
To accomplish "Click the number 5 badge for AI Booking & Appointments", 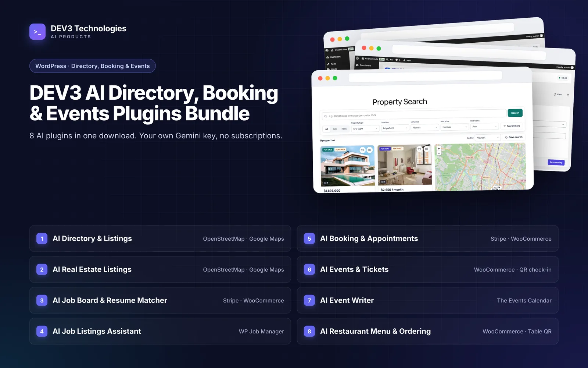I will [x=309, y=238].
